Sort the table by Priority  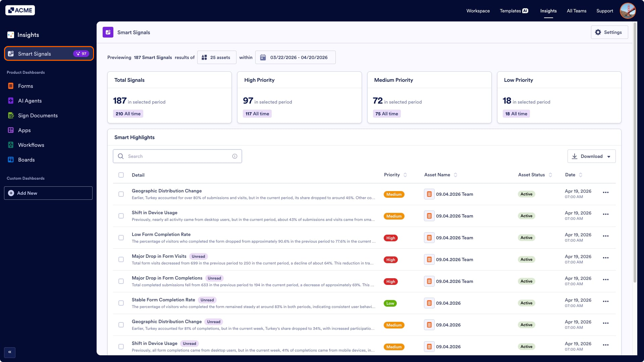point(405,175)
